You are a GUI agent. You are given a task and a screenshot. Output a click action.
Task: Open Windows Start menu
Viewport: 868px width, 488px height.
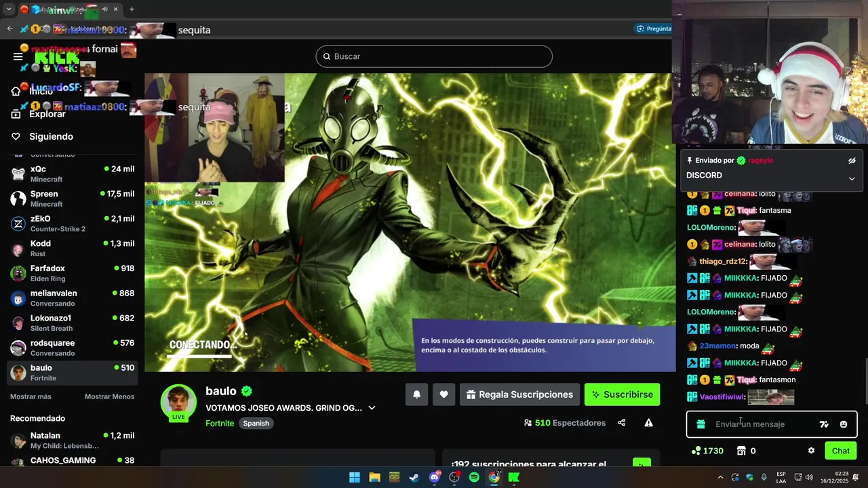tap(355, 477)
